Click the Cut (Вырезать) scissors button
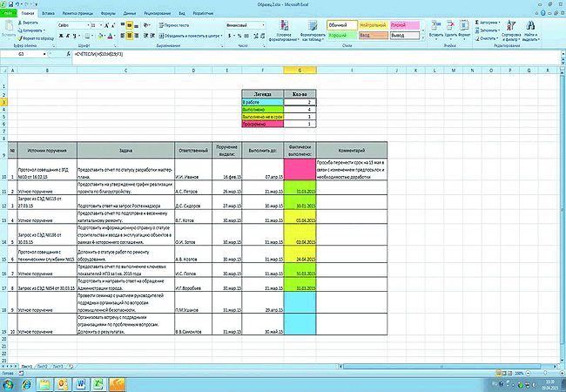Screen dimensions: 566x392 pos(28,23)
